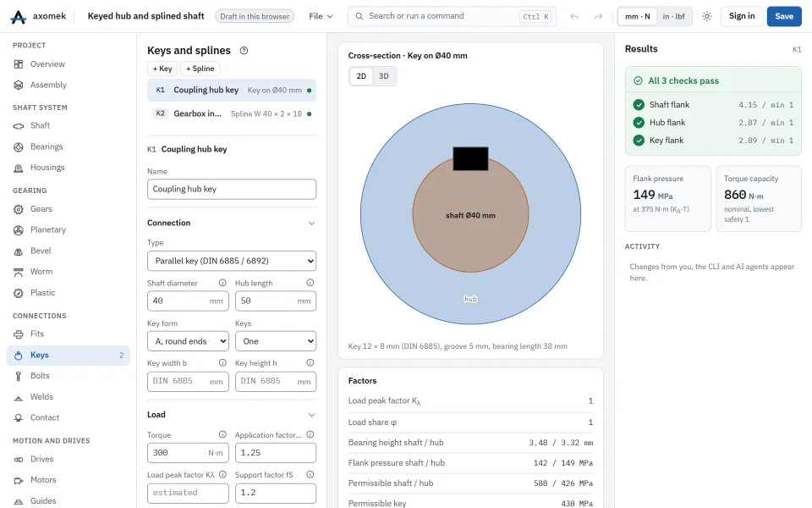812x508 pixels.
Task: Collapse the Load section
Action: (x=312, y=415)
